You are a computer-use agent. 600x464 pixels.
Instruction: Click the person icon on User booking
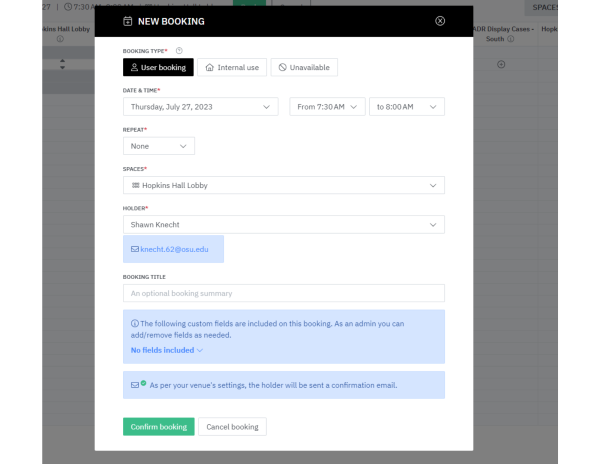tap(134, 67)
